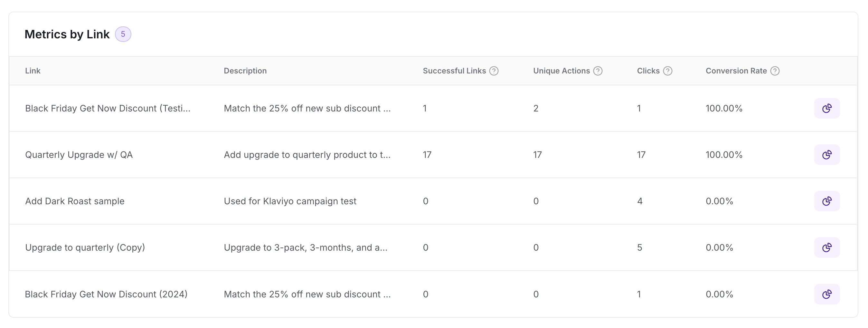Image resolution: width=868 pixels, height=328 pixels.
Task: Click the Description column header
Action: (x=245, y=71)
